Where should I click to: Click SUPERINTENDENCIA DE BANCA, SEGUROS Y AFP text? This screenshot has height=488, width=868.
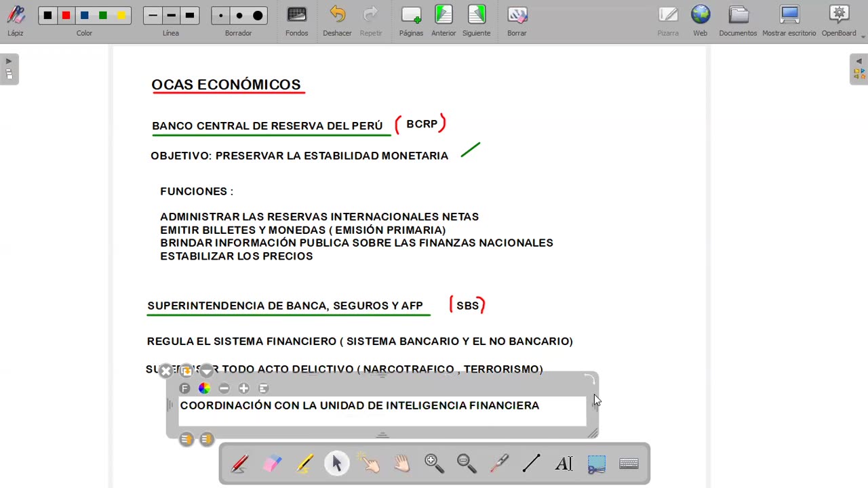pos(285,306)
